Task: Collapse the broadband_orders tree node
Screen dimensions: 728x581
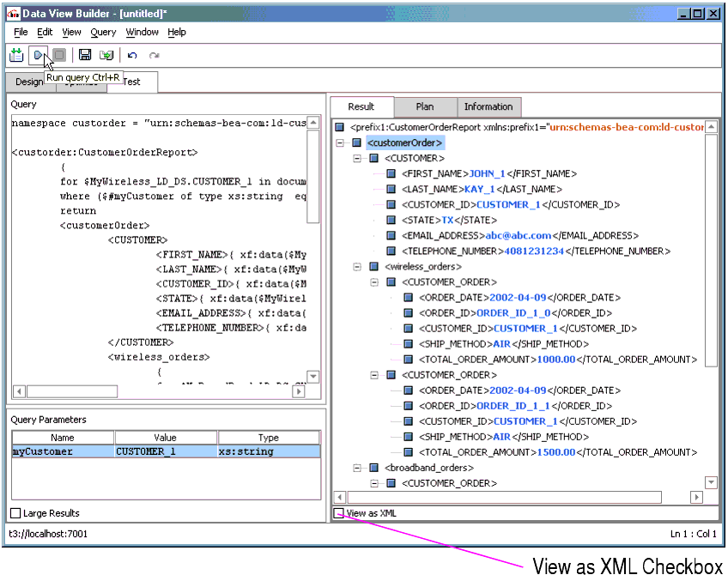Action: 357,468
